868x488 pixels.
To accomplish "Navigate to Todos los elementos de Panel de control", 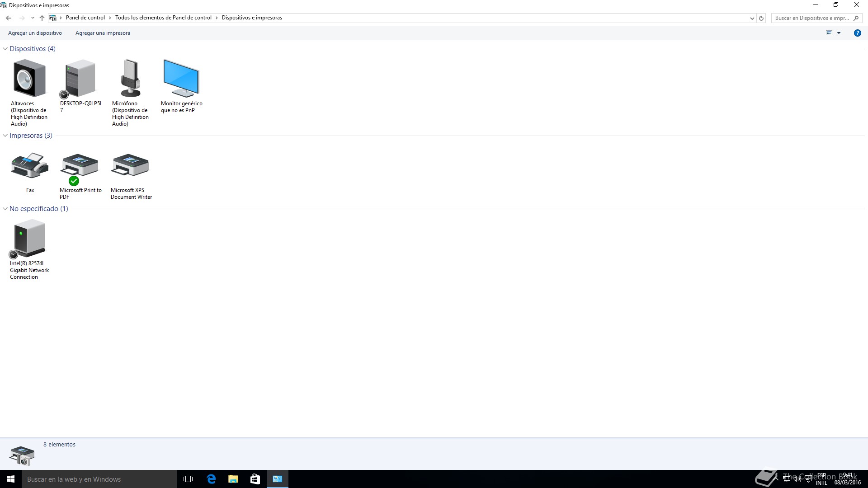I will 163,18.
